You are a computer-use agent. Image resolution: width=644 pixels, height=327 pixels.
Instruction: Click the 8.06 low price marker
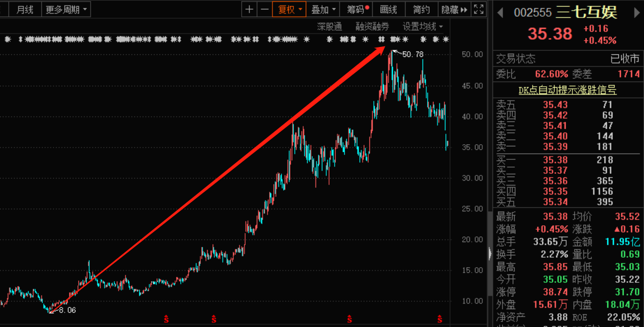67,310
